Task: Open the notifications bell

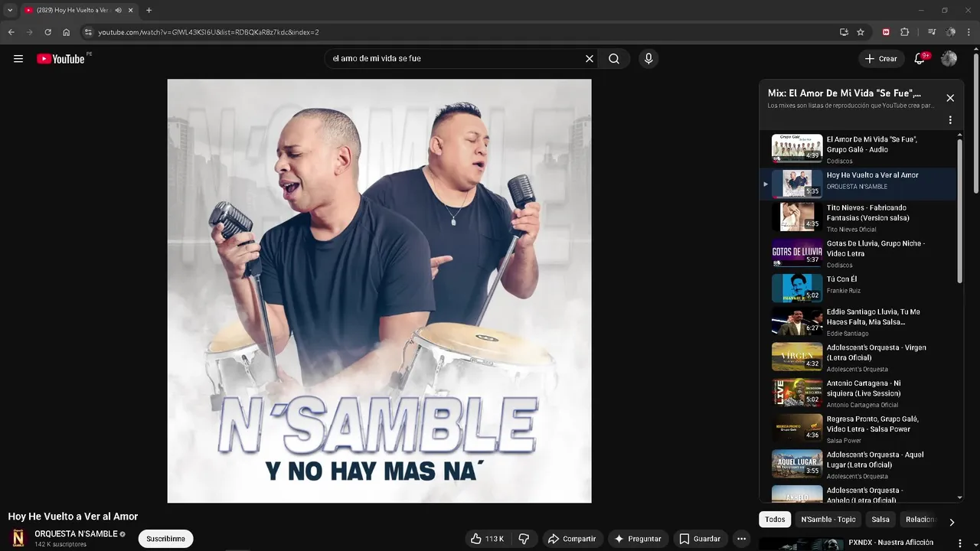Action: [920, 59]
